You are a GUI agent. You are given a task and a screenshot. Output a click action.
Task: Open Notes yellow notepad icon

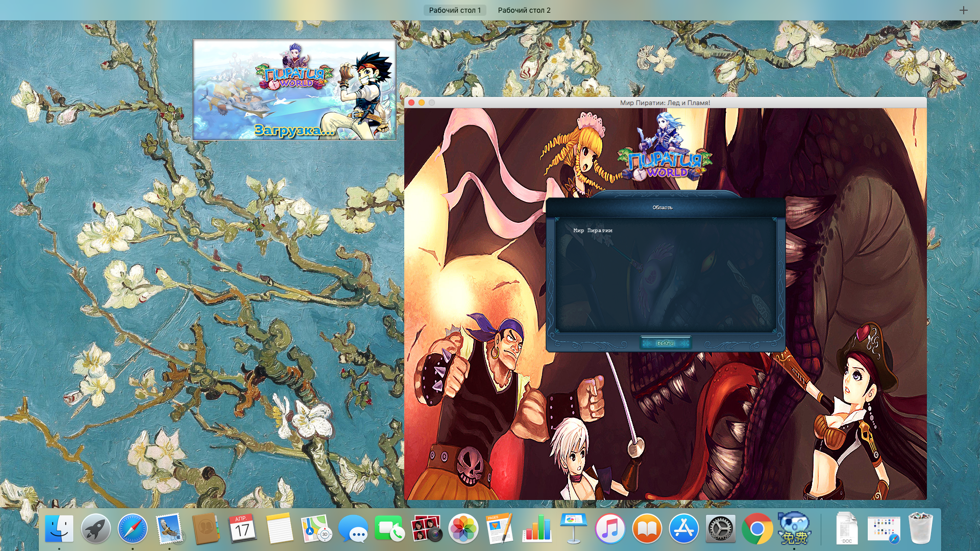(x=279, y=529)
